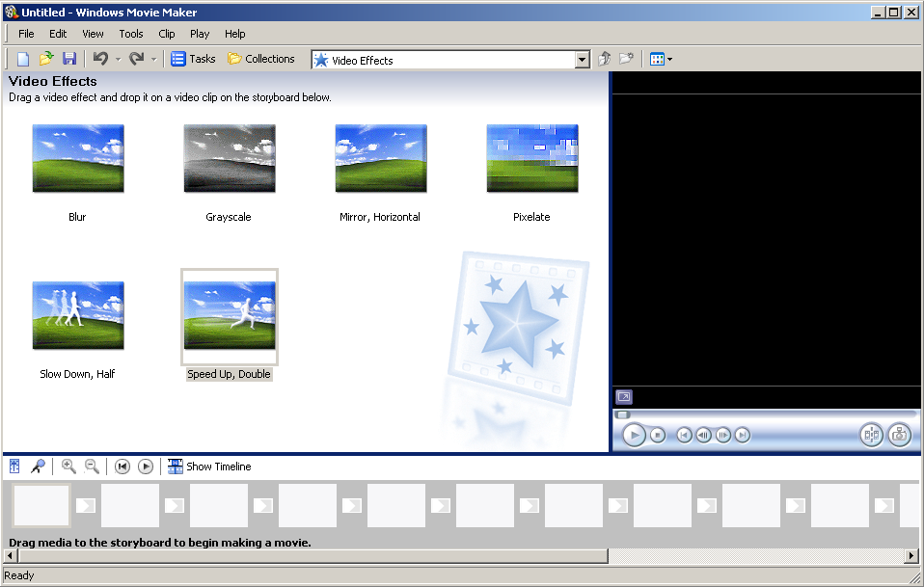
Task: Click the preview seek bar handle
Action: 623,414
